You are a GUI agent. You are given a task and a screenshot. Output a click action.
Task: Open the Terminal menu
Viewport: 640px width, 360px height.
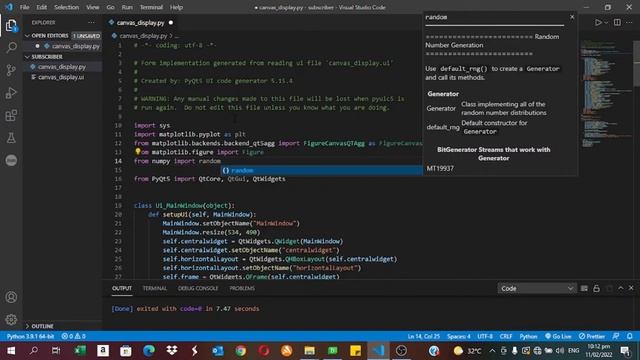point(151,7)
